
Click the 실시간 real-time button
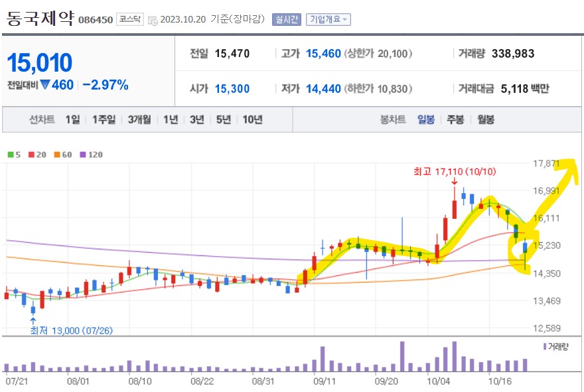coord(287,19)
